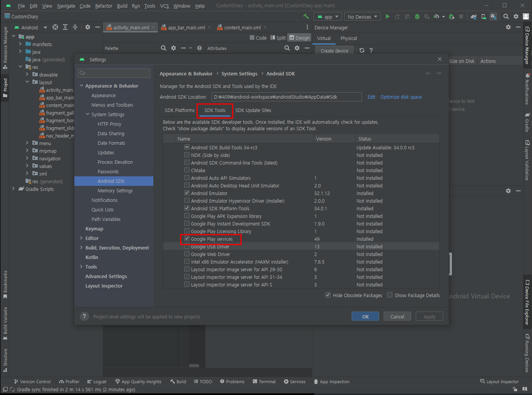Enable Show Package Details checkbox
532x395 pixels.
[390, 295]
